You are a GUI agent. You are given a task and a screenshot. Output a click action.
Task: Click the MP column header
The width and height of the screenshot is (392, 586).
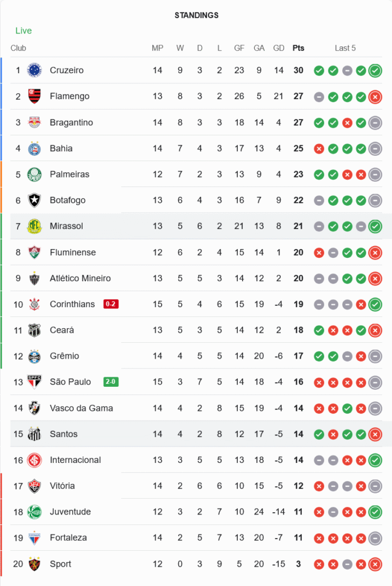click(158, 48)
